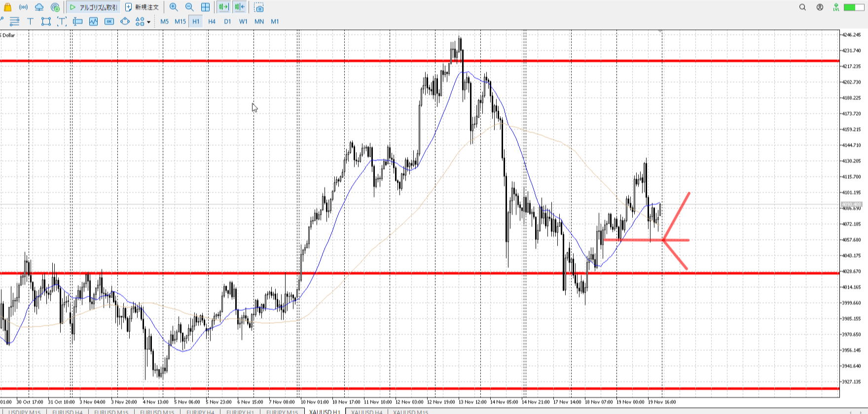Select the text label drawing tool
Viewport: 868px width, 414px height.
pos(30,21)
